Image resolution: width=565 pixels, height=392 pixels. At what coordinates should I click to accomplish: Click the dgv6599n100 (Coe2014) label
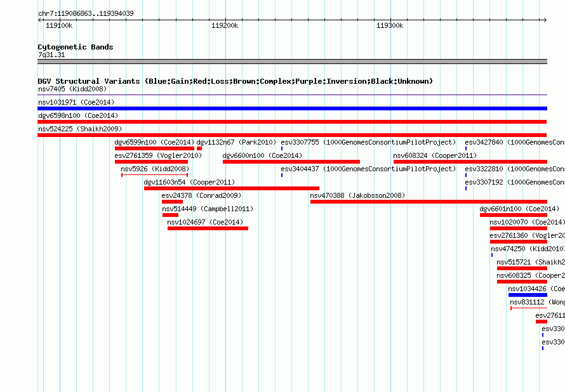click(x=154, y=142)
